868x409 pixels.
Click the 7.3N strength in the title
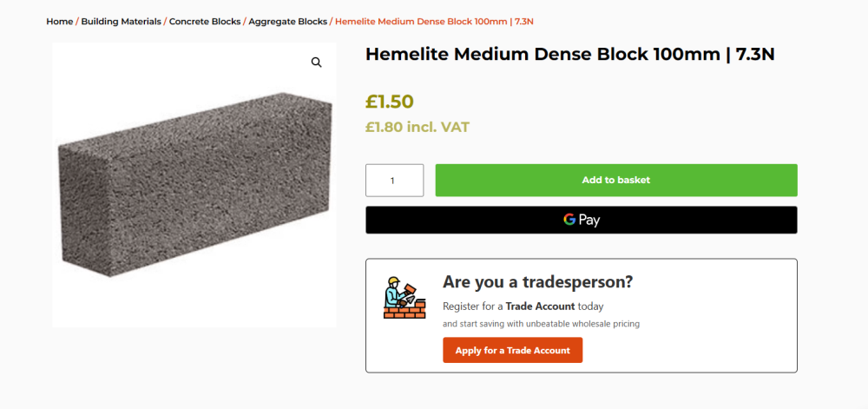coord(754,54)
